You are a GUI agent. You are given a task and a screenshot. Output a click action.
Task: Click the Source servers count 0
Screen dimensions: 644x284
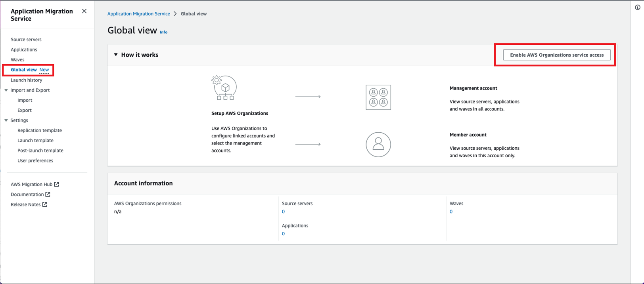[283, 212]
